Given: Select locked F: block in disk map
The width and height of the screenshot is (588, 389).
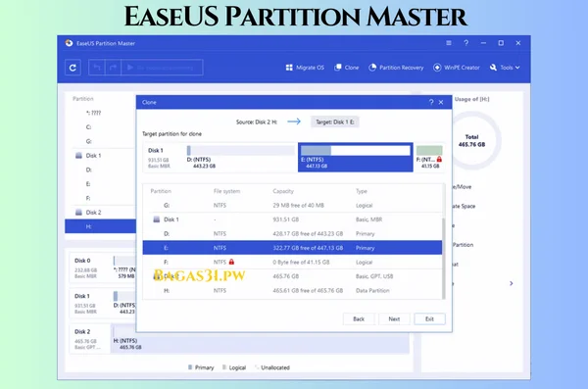Looking at the screenshot, I should (430, 157).
